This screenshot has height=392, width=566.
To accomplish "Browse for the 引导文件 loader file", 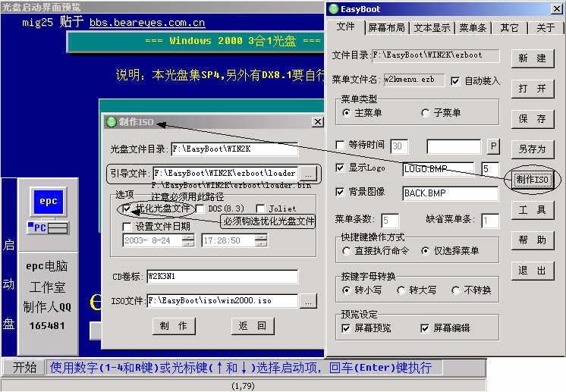I will click(308, 174).
